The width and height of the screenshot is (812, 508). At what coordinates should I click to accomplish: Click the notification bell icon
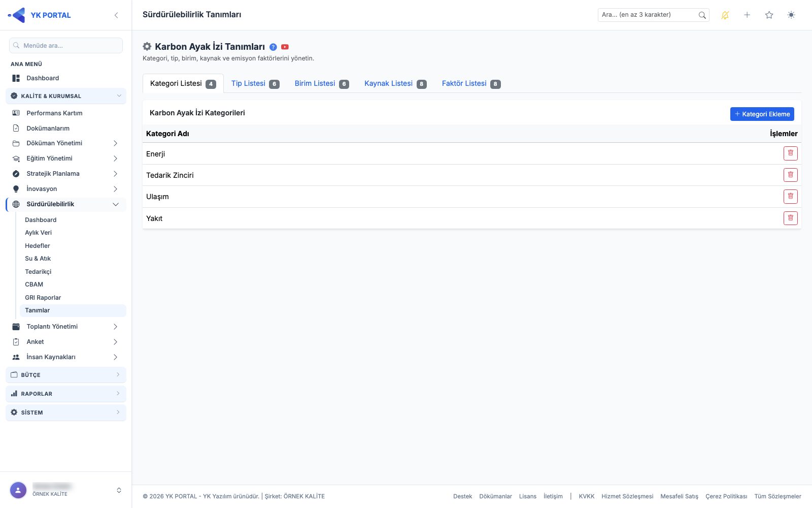tap(725, 15)
